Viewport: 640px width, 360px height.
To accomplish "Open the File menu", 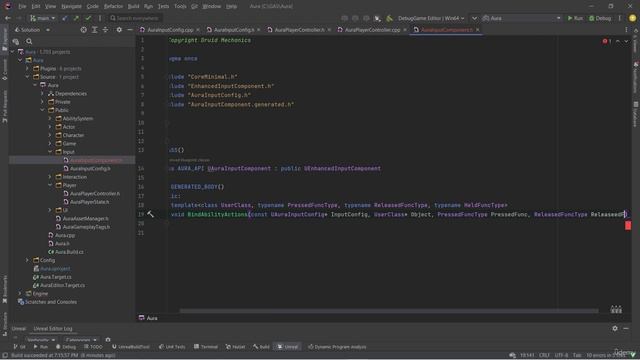I will 22,6.
